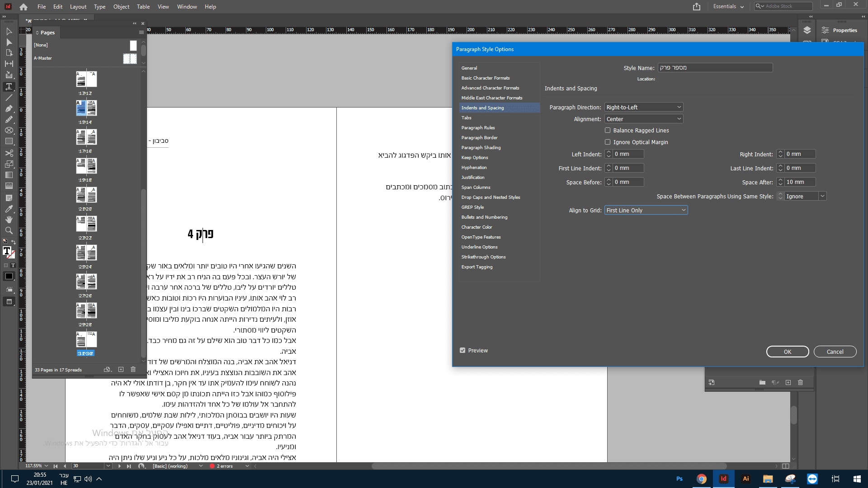Select the Type tool

pos(9,86)
